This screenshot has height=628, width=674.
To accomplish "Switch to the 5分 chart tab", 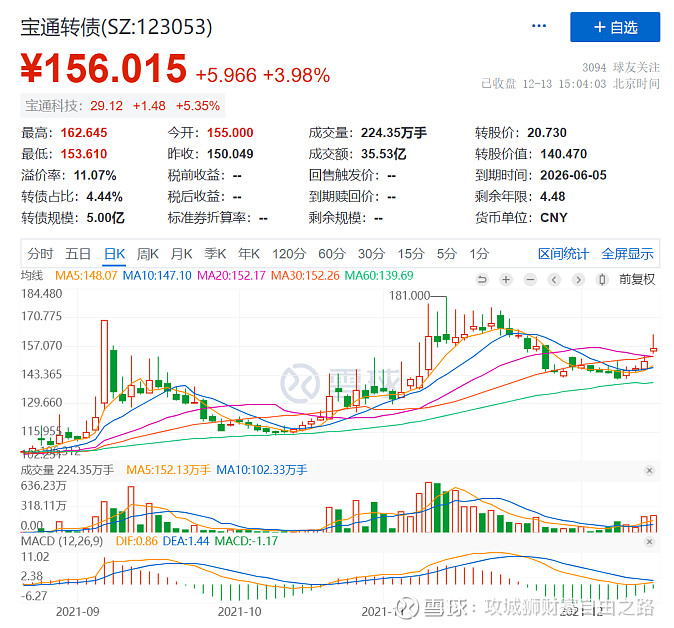I will 447,254.
